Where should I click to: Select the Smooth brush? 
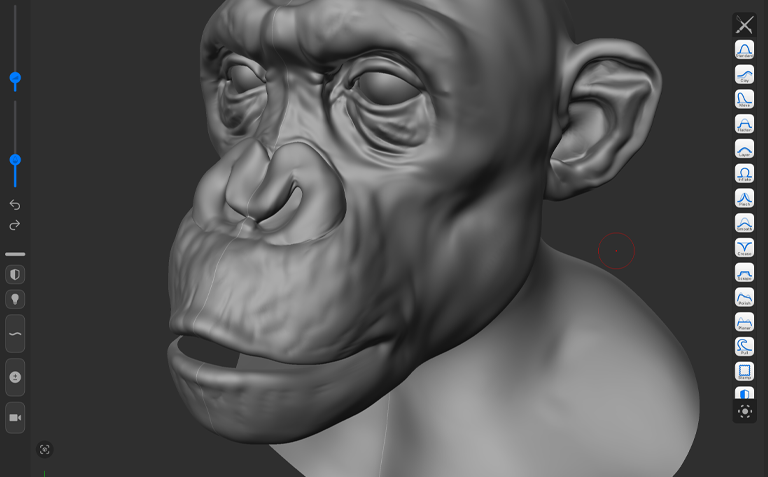point(744,223)
